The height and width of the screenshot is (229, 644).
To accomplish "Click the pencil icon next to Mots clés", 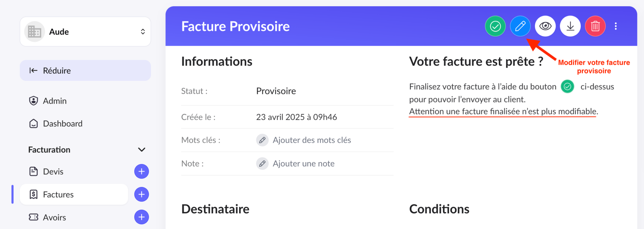I will 262,140.
